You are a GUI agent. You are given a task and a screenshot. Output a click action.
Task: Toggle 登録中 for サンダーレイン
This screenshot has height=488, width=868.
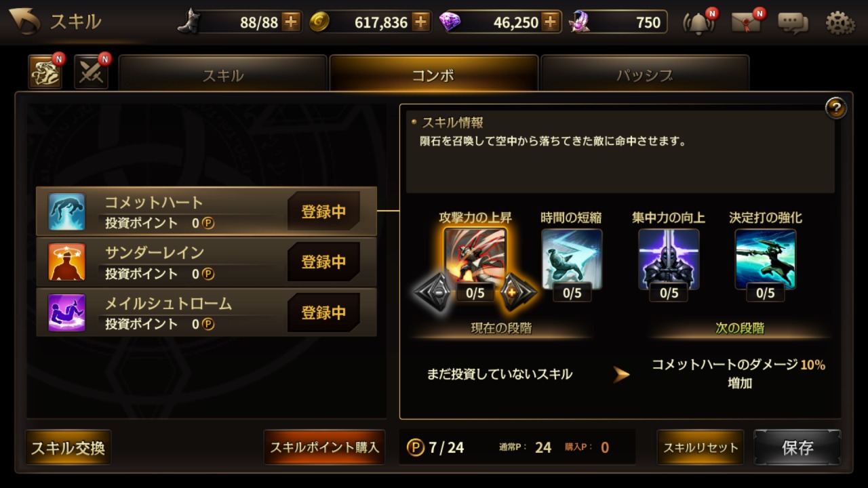coord(323,262)
